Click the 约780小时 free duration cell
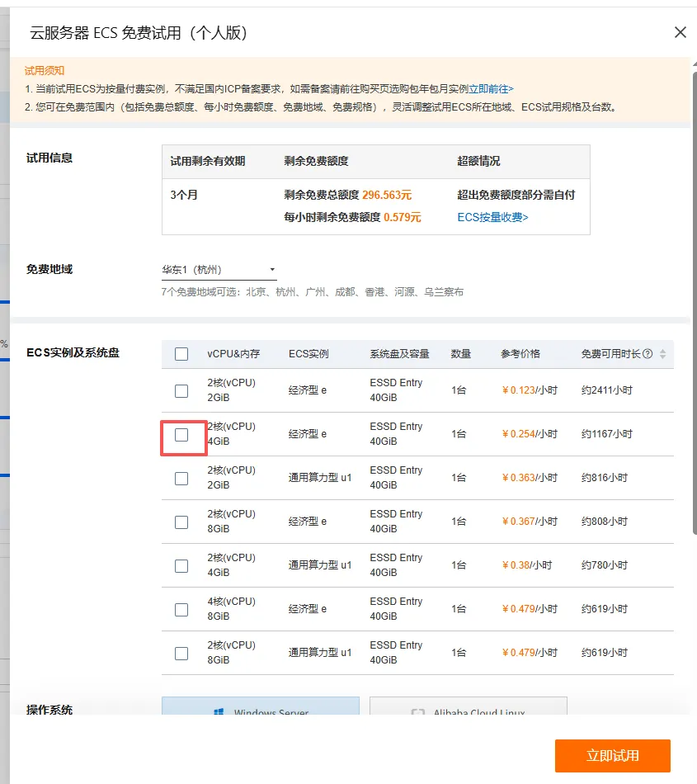 click(x=604, y=565)
